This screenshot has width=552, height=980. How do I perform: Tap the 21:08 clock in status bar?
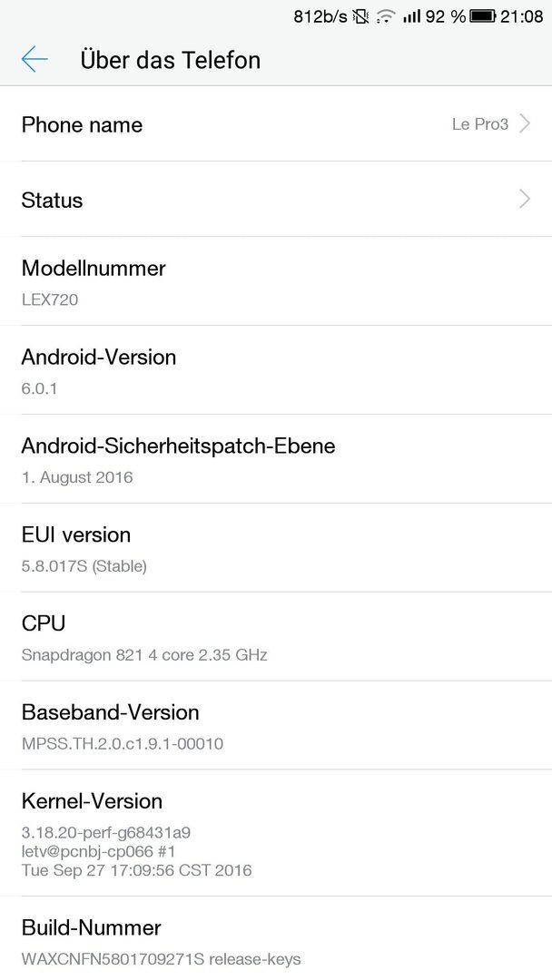(521, 16)
